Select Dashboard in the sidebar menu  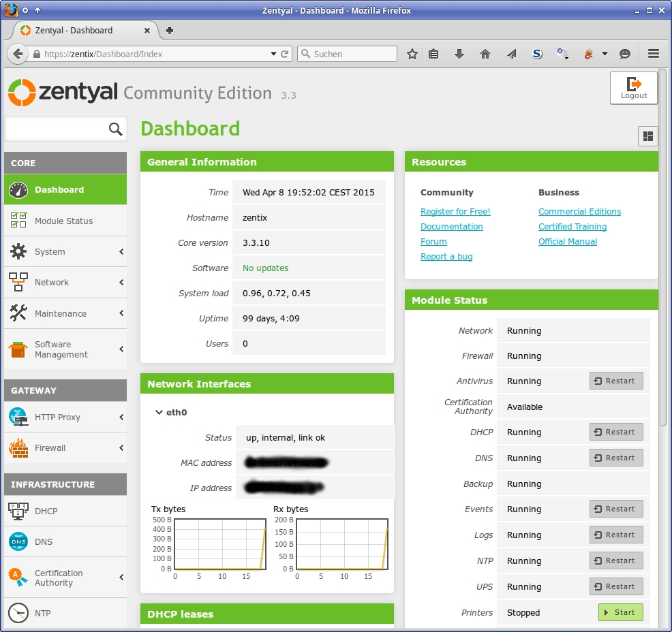tap(65, 190)
